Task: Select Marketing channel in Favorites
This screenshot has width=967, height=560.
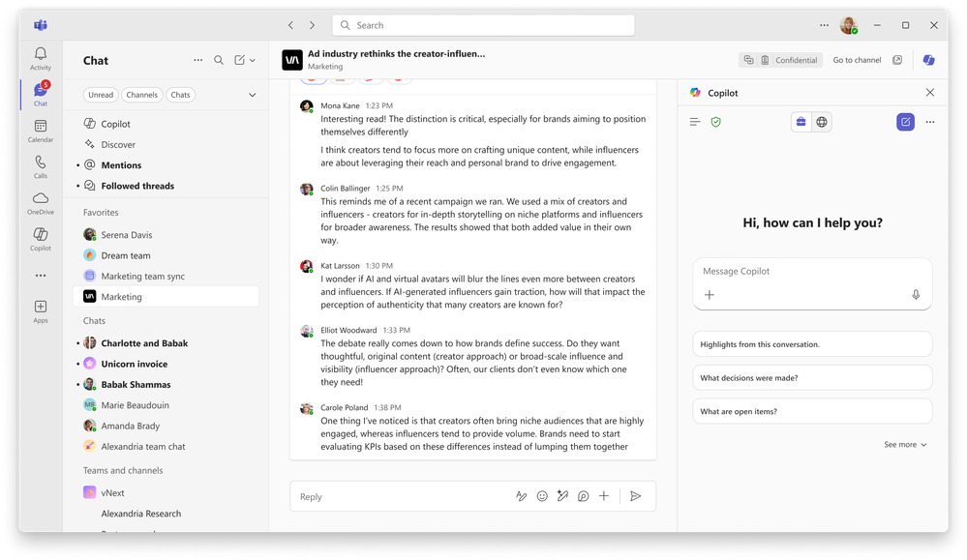Action: 121,297
